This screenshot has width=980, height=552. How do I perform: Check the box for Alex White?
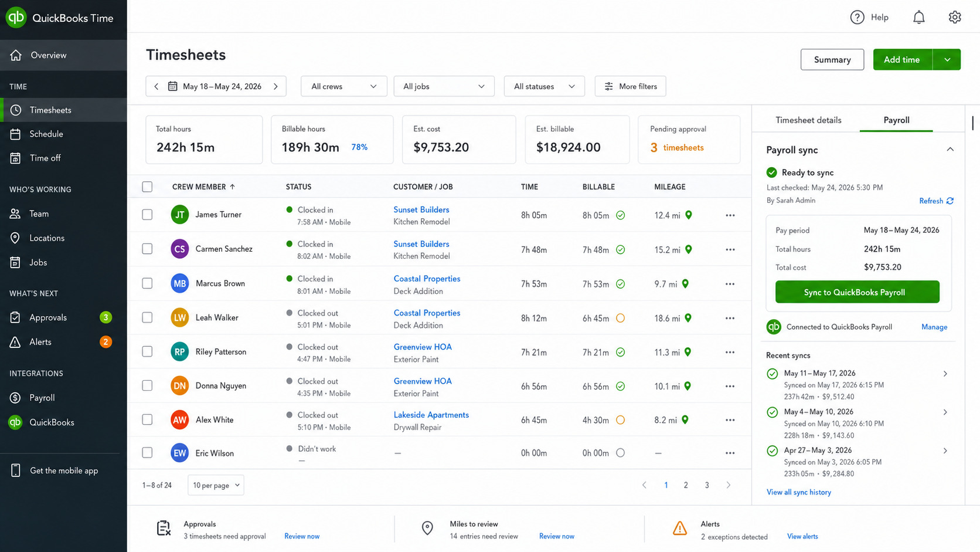(x=147, y=419)
